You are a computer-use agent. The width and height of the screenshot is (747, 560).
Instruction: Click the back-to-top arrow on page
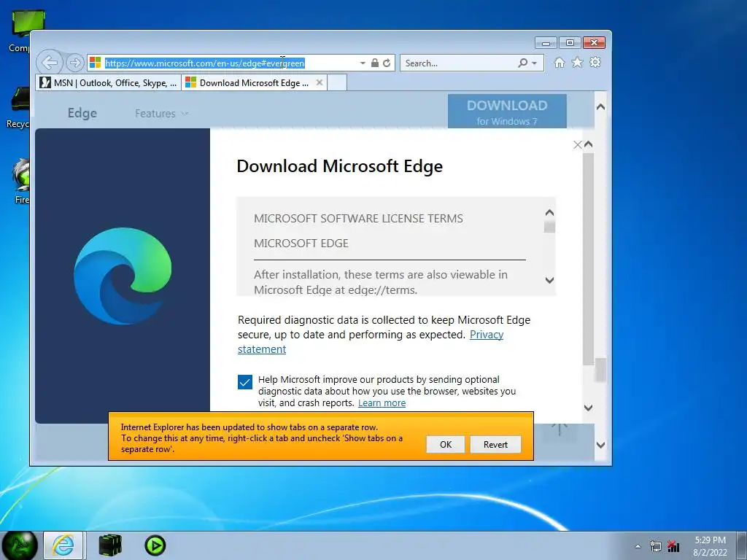(560, 429)
